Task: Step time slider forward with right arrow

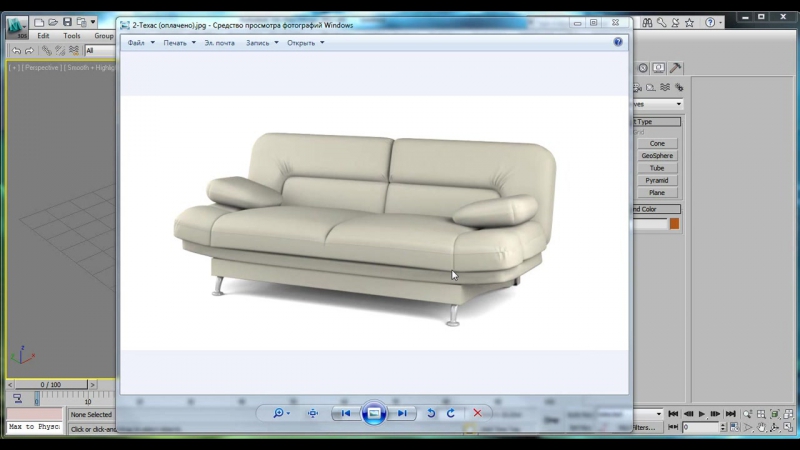Action: pyautogui.click(x=92, y=385)
